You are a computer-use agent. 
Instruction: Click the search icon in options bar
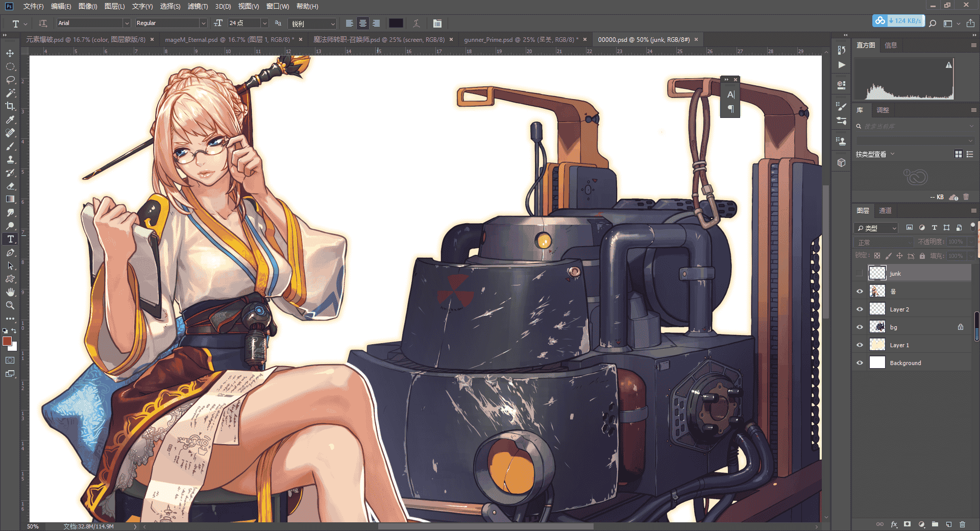933,23
